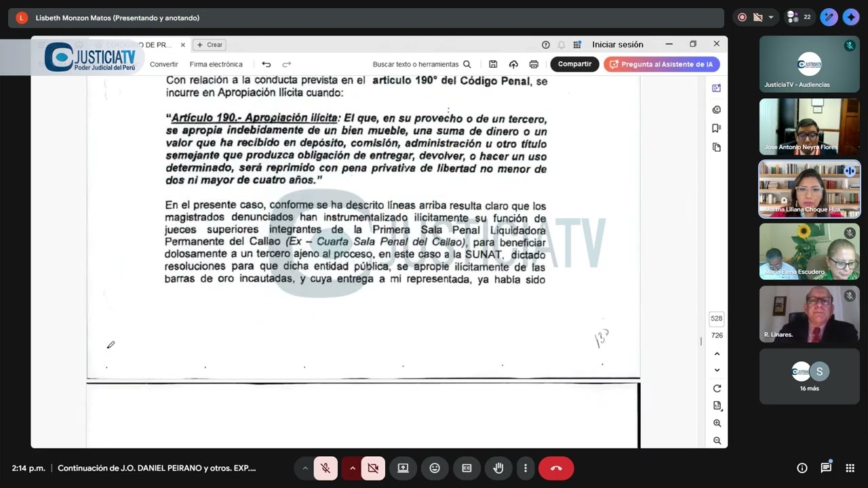
Task: Open the activities grid icon
Action: pos(850,468)
